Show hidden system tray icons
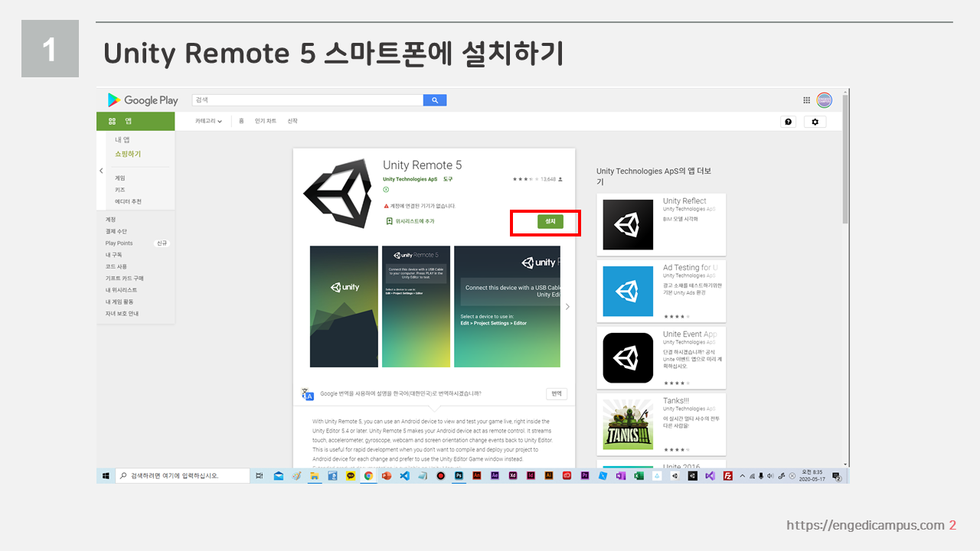 [742, 475]
